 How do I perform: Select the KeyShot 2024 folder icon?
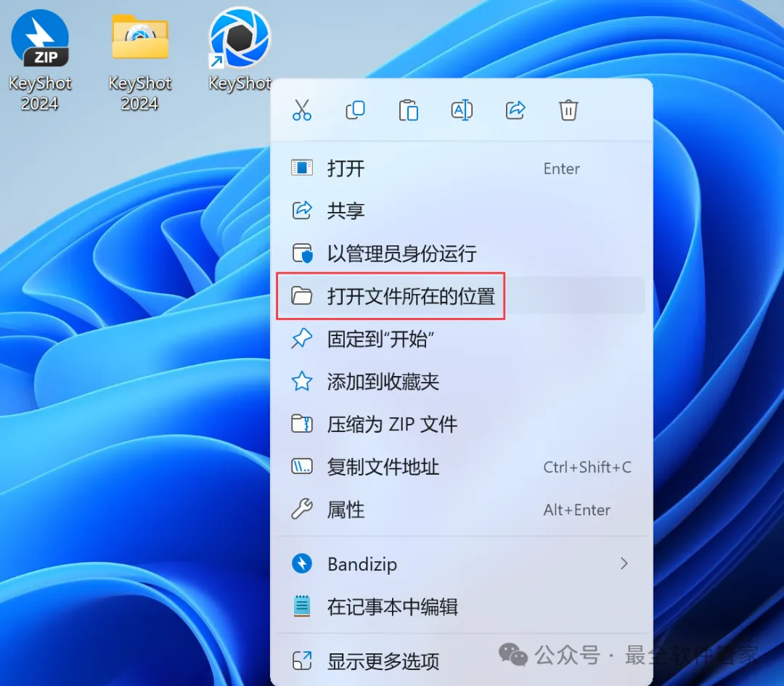pos(140,60)
